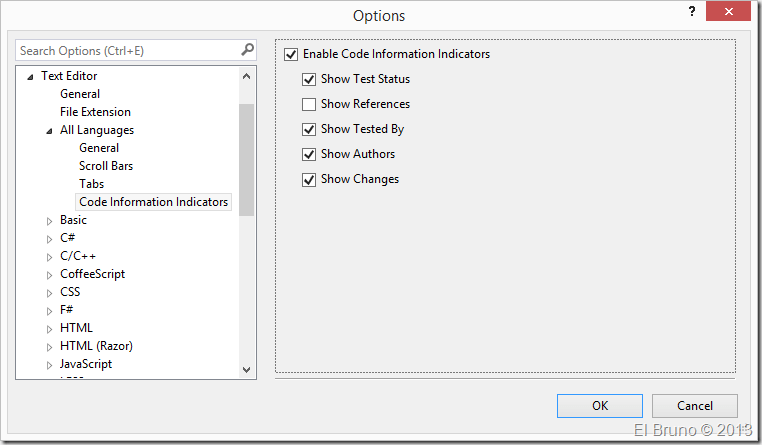Uncheck Show Tested By option
Viewport: 762px width, 445px height.
pyautogui.click(x=309, y=129)
